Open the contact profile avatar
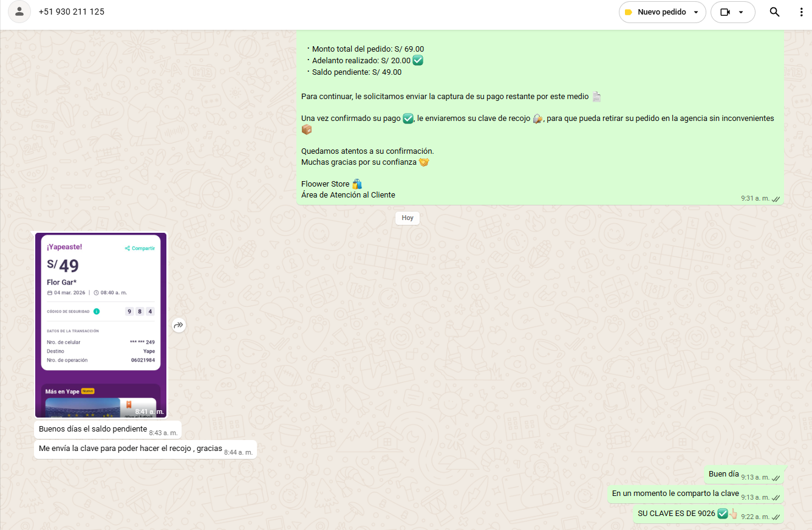This screenshot has height=530, width=812. [19, 12]
